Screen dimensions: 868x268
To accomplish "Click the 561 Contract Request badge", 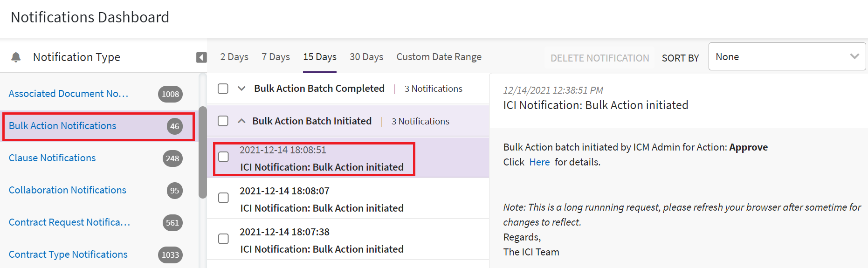I will click(x=172, y=223).
